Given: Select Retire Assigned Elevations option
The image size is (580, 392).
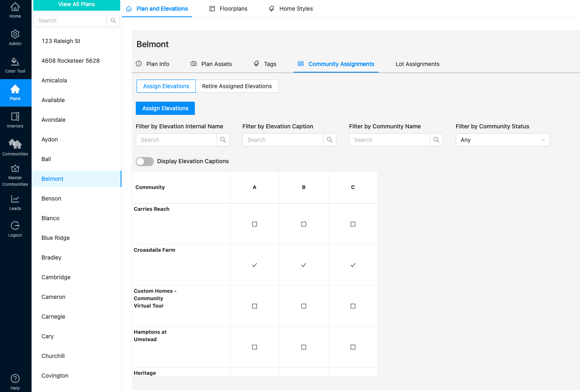Looking at the screenshot, I should coord(237,86).
